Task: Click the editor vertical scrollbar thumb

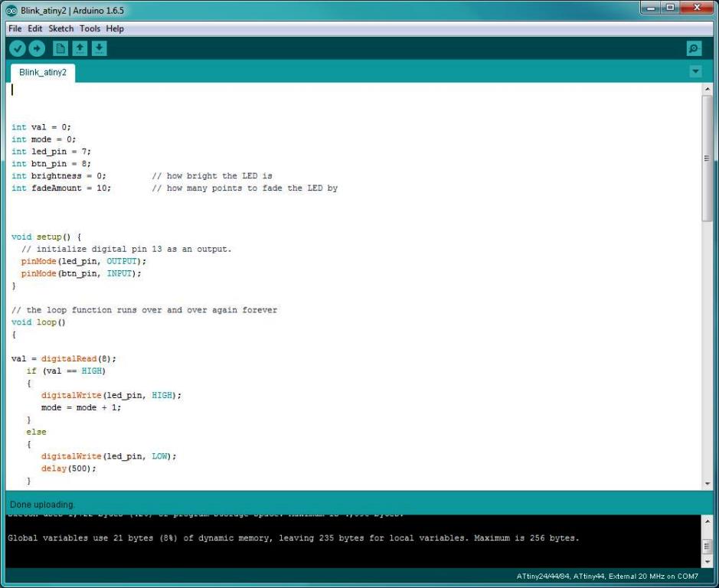Action: [x=707, y=158]
